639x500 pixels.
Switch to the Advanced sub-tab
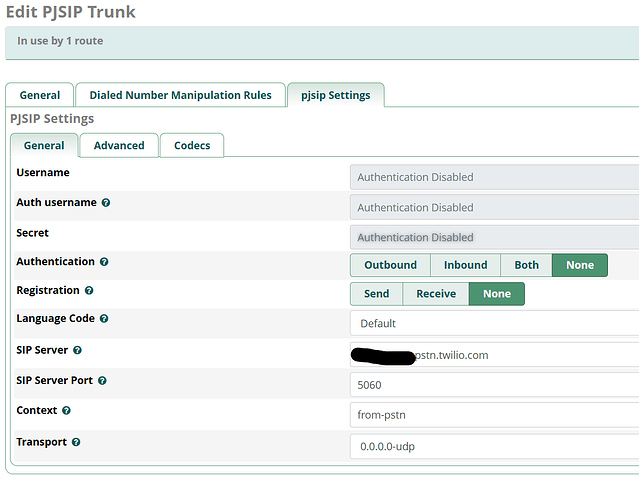[119, 145]
